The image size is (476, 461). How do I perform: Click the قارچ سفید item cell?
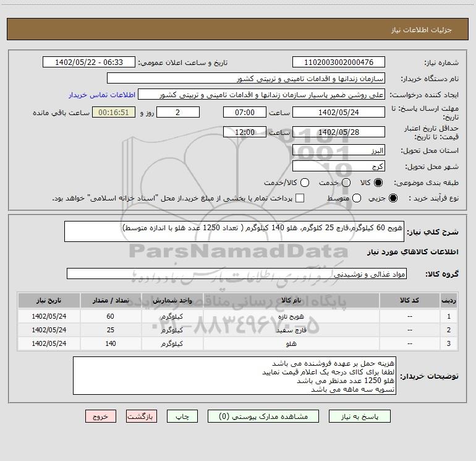(x=291, y=330)
